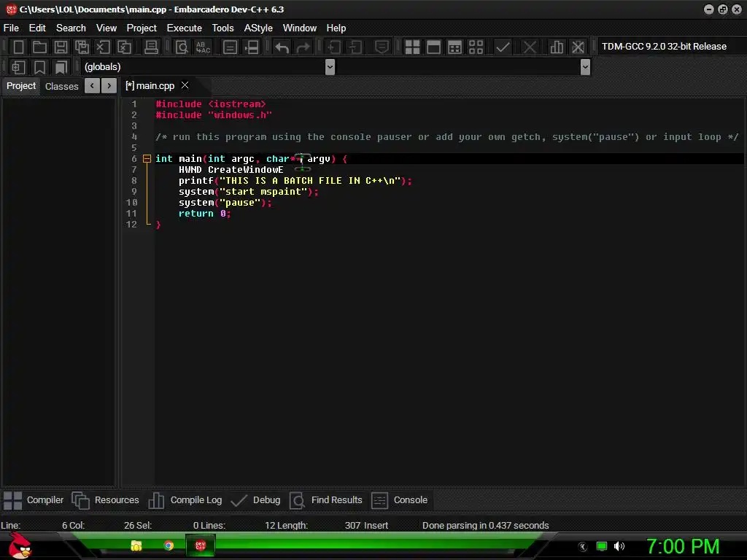The width and height of the screenshot is (747, 560).
Task: Click the New file toolbar icon
Action: pyautogui.click(x=18, y=47)
